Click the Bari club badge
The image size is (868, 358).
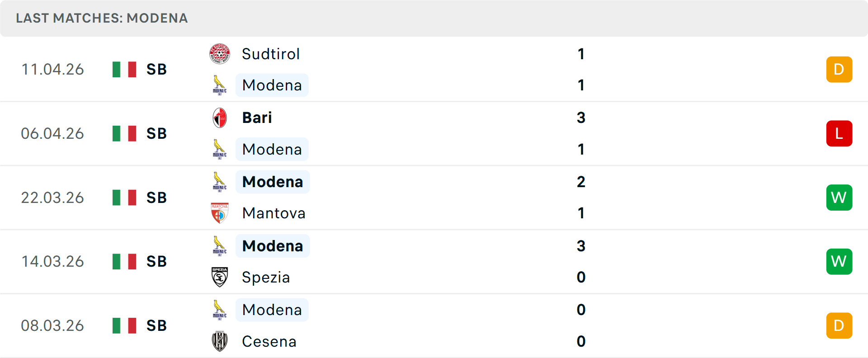tap(220, 117)
